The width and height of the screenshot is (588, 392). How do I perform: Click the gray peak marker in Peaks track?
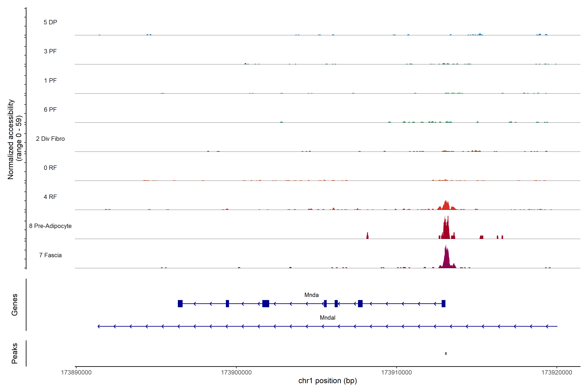click(446, 353)
